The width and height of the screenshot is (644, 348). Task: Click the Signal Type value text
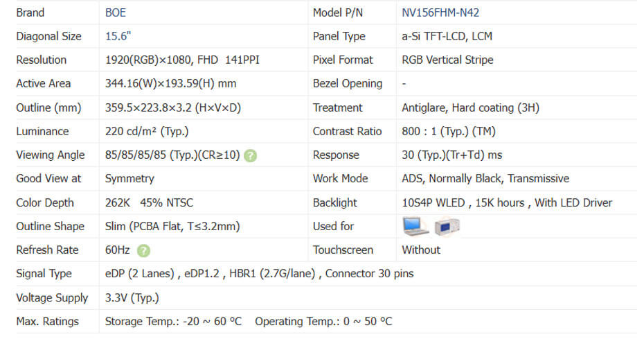pos(259,274)
